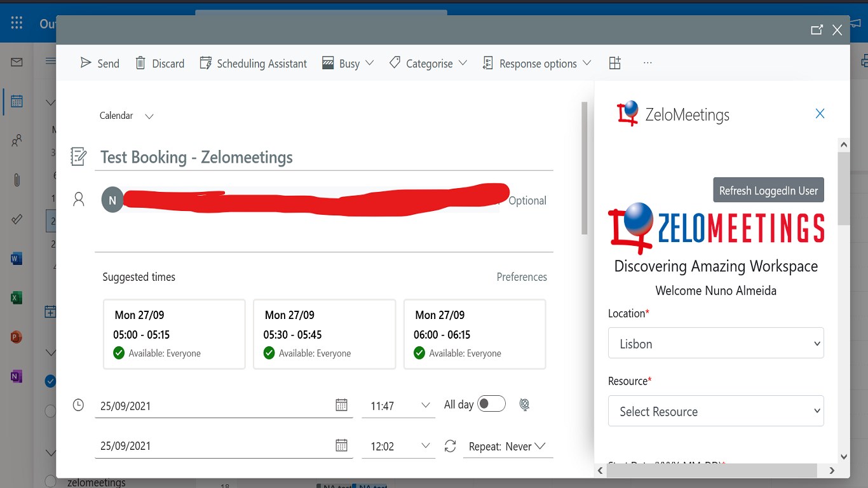Go to Mail in left sidebar

(17, 62)
